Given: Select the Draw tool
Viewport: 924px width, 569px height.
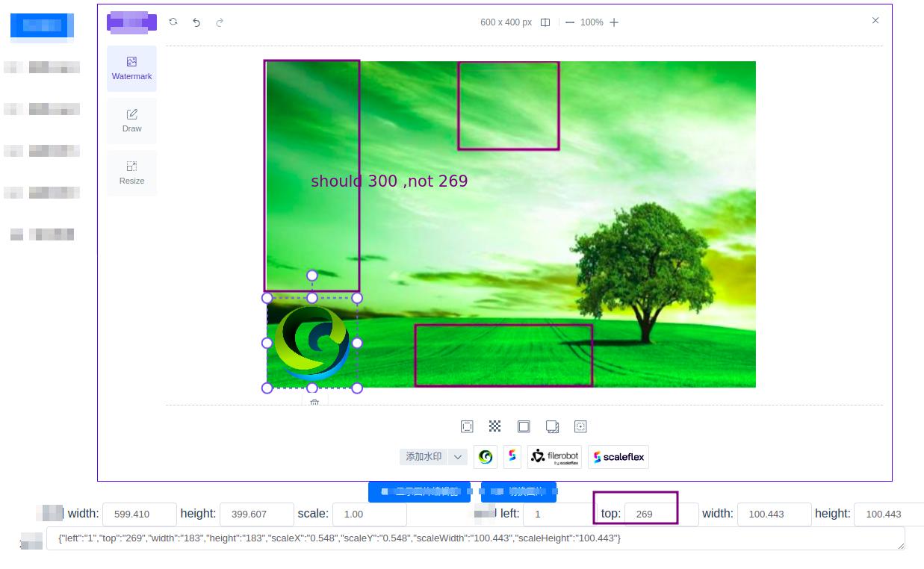Looking at the screenshot, I should pyautogui.click(x=131, y=120).
